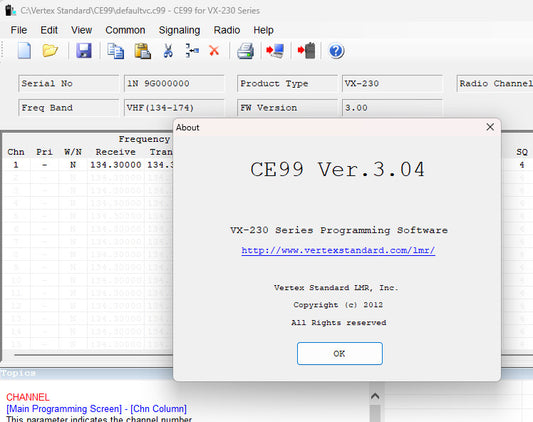The width and height of the screenshot is (533, 422).
Task: Click the Pri column header
Action: point(44,152)
